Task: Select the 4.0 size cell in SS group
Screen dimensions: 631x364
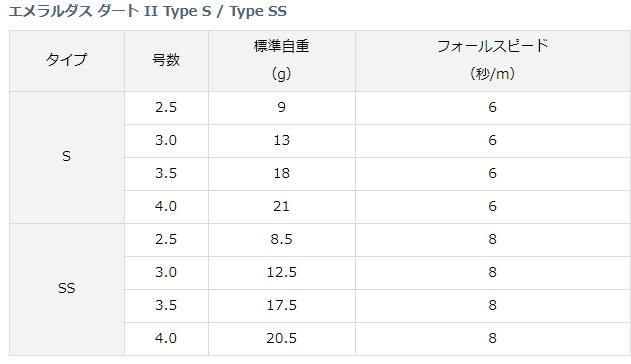Action: (166, 339)
